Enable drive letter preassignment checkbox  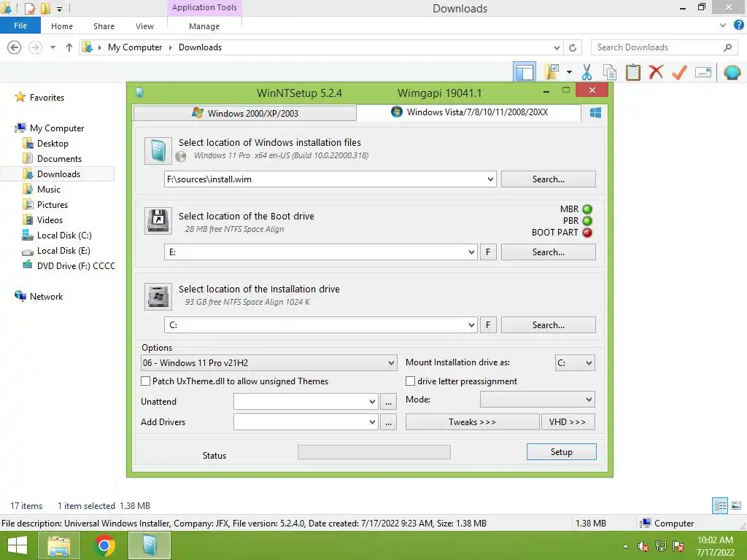[x=410, y=381]
